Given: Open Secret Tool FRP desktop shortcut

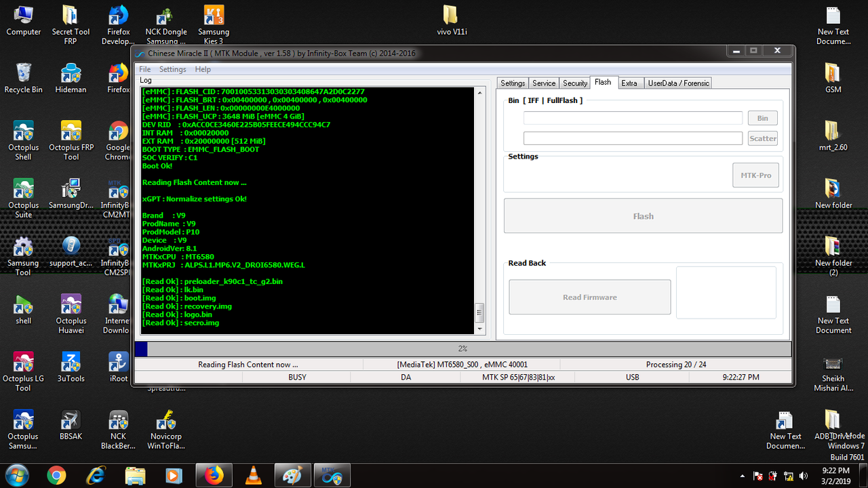Looking at the screenshot, I should pos(71,24).
